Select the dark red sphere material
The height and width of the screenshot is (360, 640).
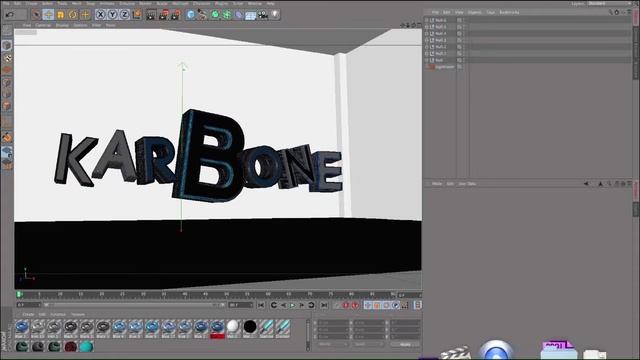pos(70,347)
